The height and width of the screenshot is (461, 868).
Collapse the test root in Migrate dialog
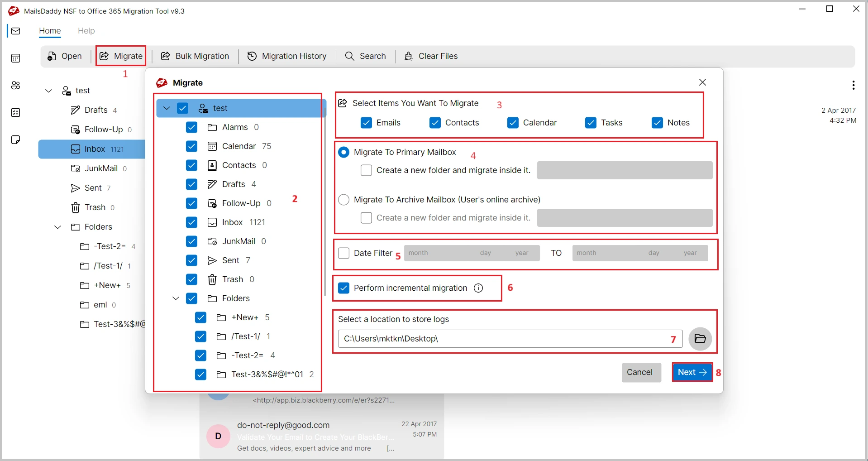(x=167, y=108)
